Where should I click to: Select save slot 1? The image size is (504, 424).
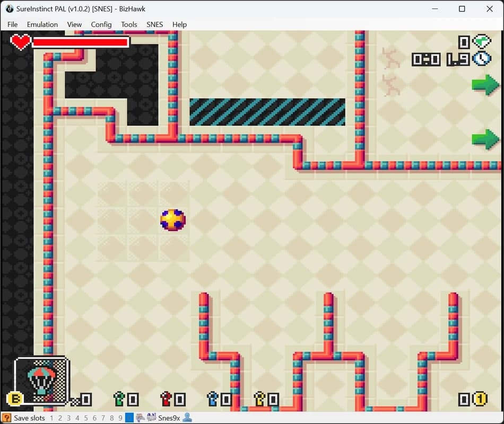(52, 418)
